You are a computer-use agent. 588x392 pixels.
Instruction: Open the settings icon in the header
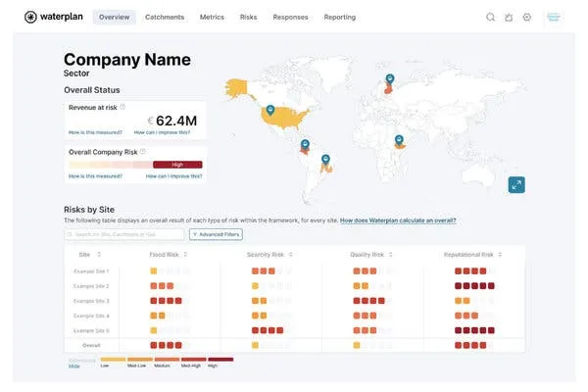click(x=527, y=17)
